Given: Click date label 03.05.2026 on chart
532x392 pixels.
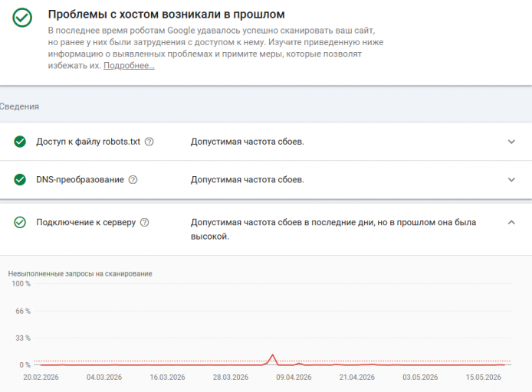Looking at the screenshot, I should (x=420, y=377).
